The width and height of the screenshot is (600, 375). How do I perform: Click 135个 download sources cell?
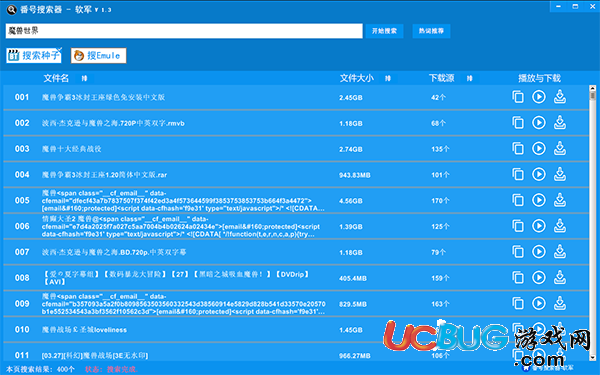tap(440, 149)
